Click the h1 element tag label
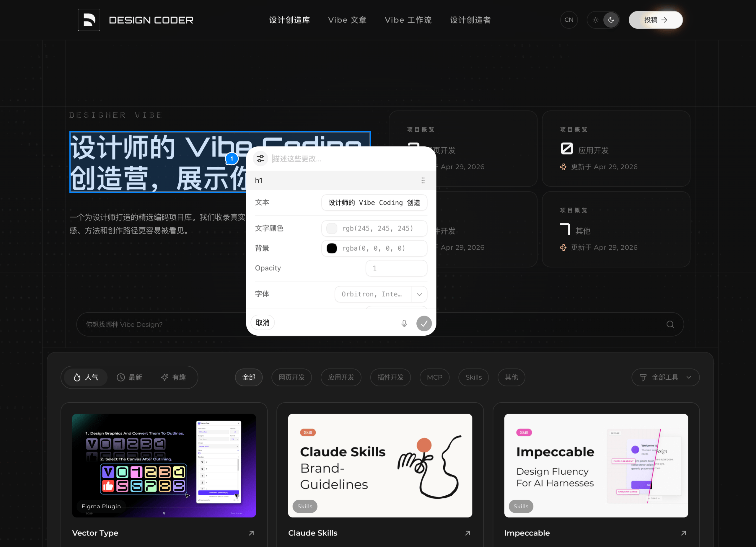Viewport: 756px width, 547px height. tap(259, 180)
